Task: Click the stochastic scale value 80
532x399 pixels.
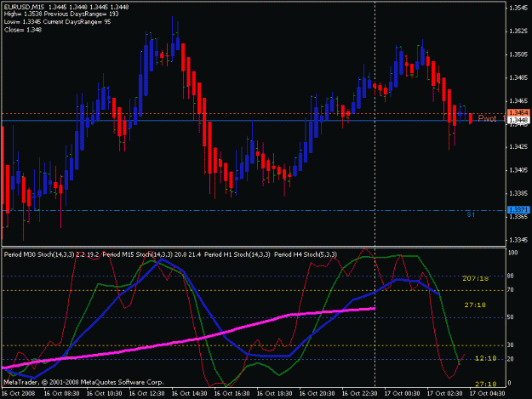Action: (511, 276)
